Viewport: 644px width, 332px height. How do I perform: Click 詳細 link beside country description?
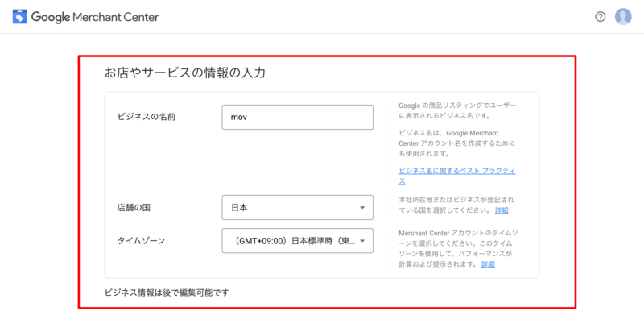coord(502,210)
